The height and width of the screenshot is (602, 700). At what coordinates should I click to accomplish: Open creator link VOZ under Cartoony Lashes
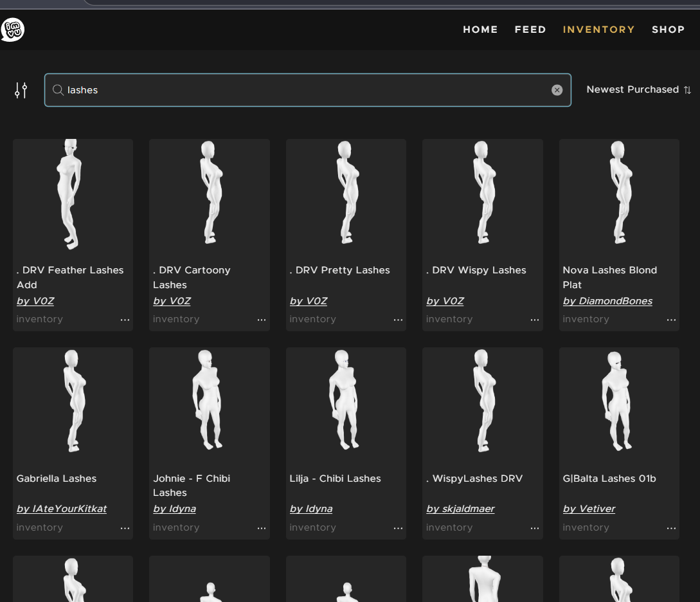pos(172,301)
